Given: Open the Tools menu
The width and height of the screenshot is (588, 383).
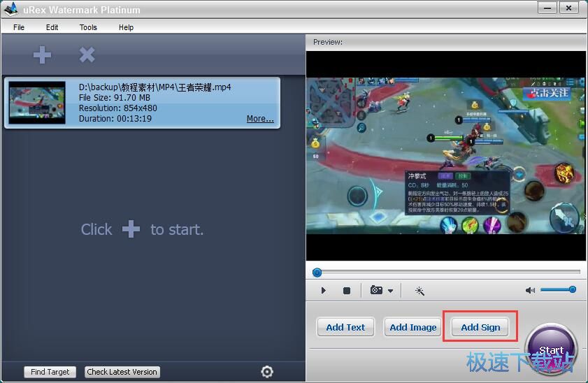Looking at the screenshot, I should pos(88,27).
